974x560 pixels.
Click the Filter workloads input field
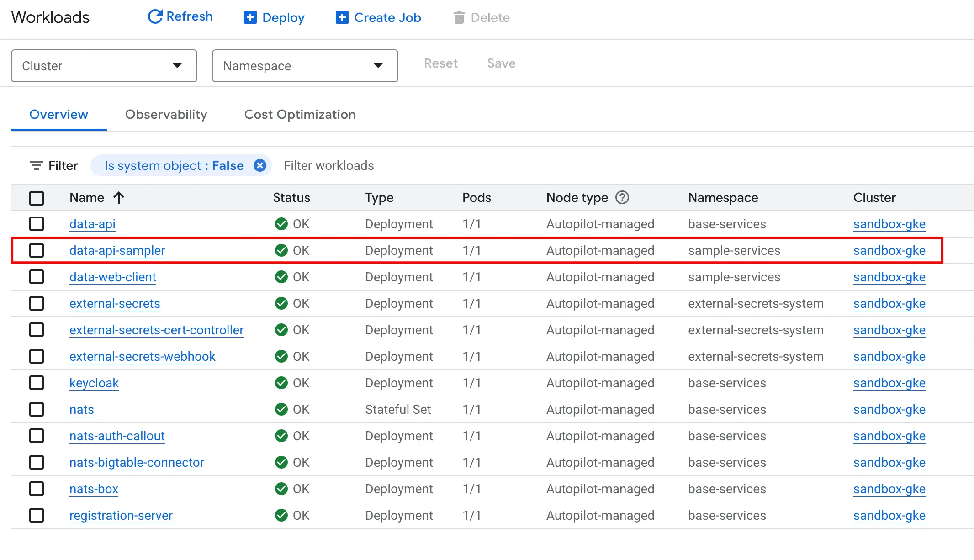(329, 165)
